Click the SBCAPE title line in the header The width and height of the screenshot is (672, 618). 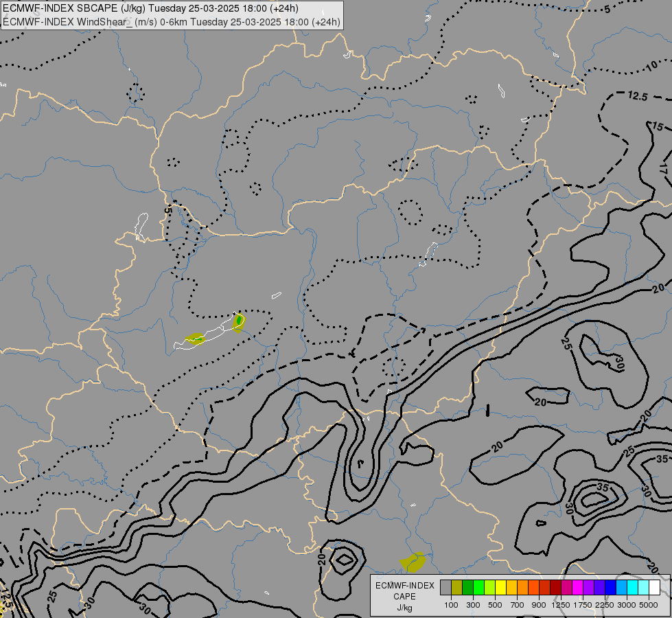[150, 8]
